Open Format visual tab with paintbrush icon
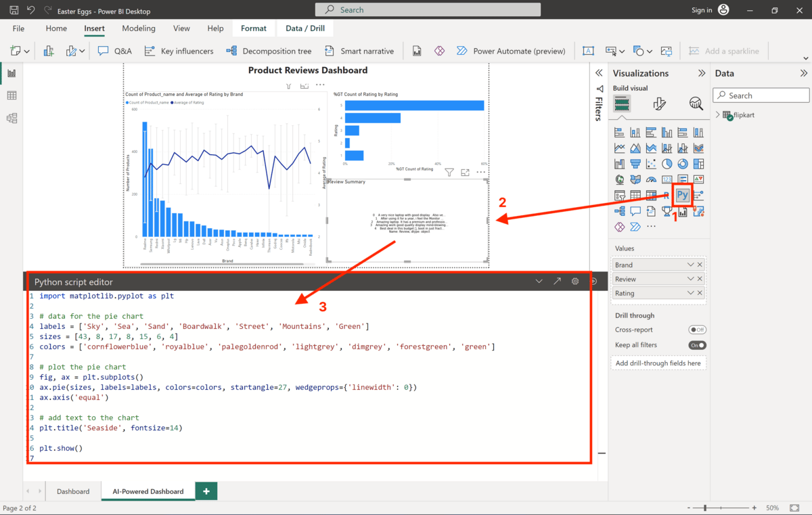The width and height of the screenshot is (812, 515). click(x=660, y=104)
